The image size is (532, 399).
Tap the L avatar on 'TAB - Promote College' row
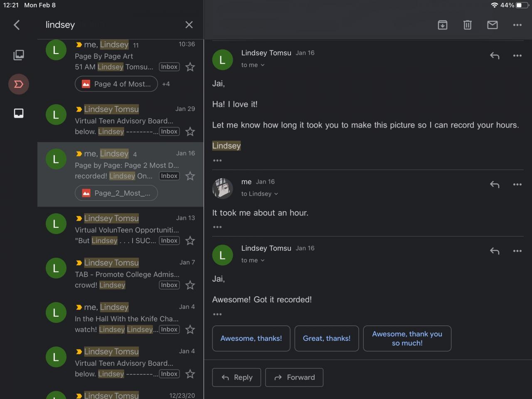point(56,268)
